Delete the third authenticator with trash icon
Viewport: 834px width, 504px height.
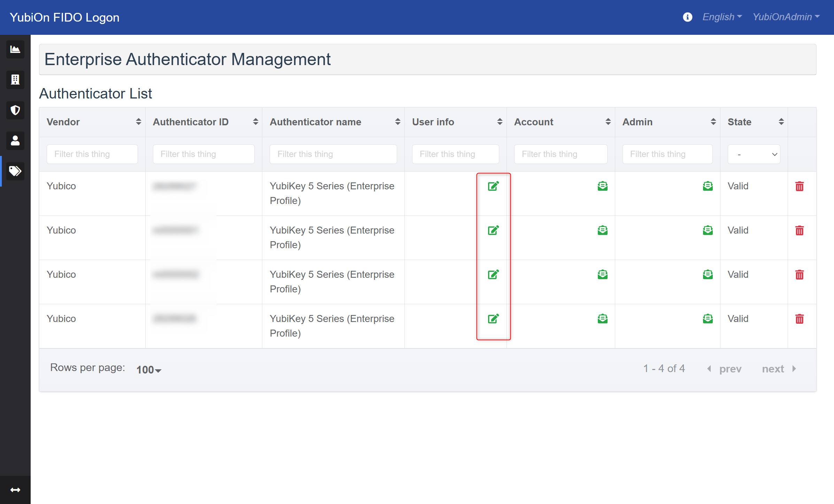[x=800, y=275]
